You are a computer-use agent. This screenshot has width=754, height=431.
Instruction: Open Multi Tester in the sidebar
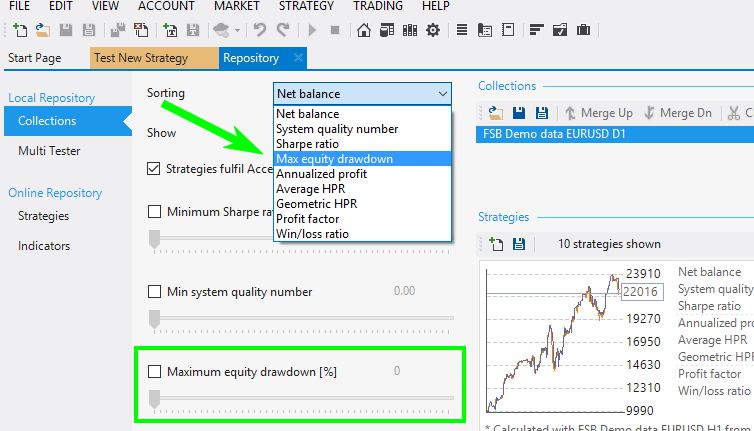click(49, 151)
